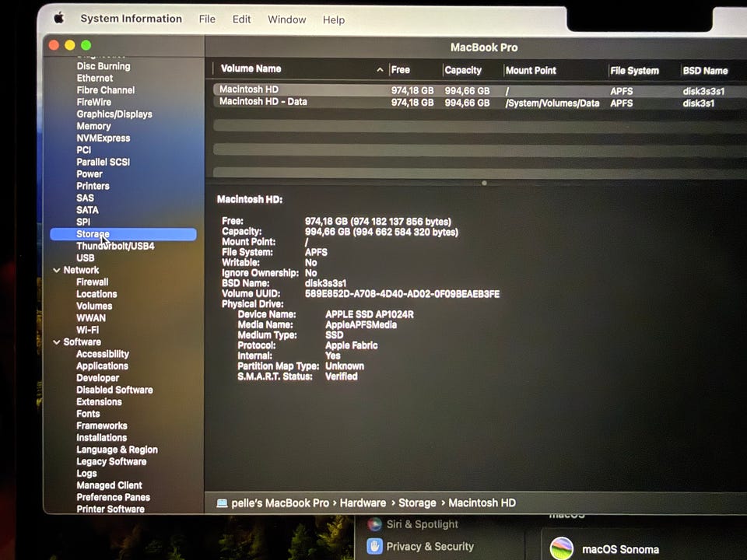Viewport: 747px width, 560px height.
Task: Select FireWire in sidebar
Action: click(x=94, y=102)
